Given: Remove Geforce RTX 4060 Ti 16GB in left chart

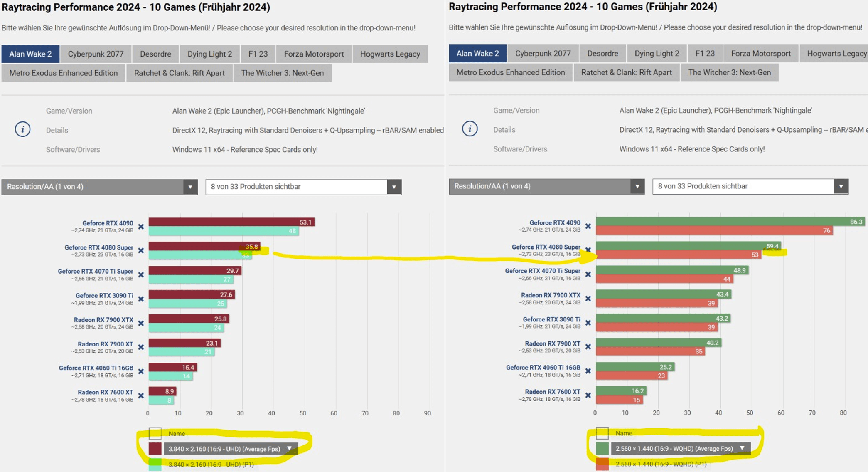Looking at the screenshot, I should click(x=141, y=371).
